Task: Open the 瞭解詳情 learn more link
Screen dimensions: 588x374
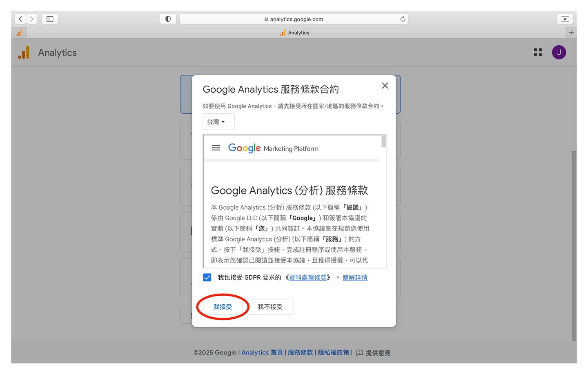Action: click(355, 278)
